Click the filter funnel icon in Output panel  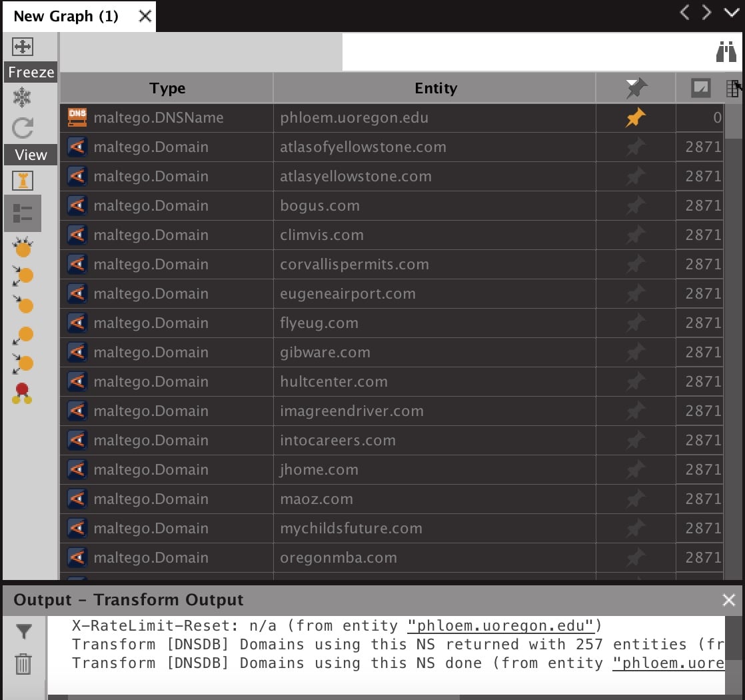pyautogui.click(x=24, y=631)
